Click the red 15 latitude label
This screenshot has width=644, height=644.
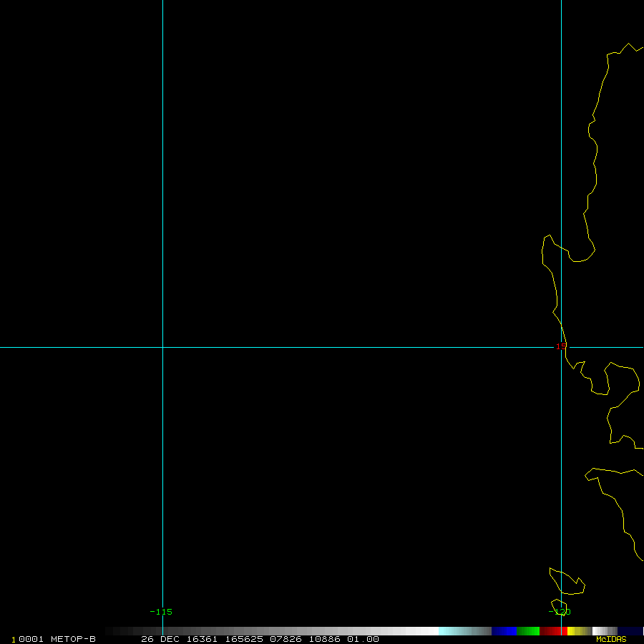(x=560, y=346)
